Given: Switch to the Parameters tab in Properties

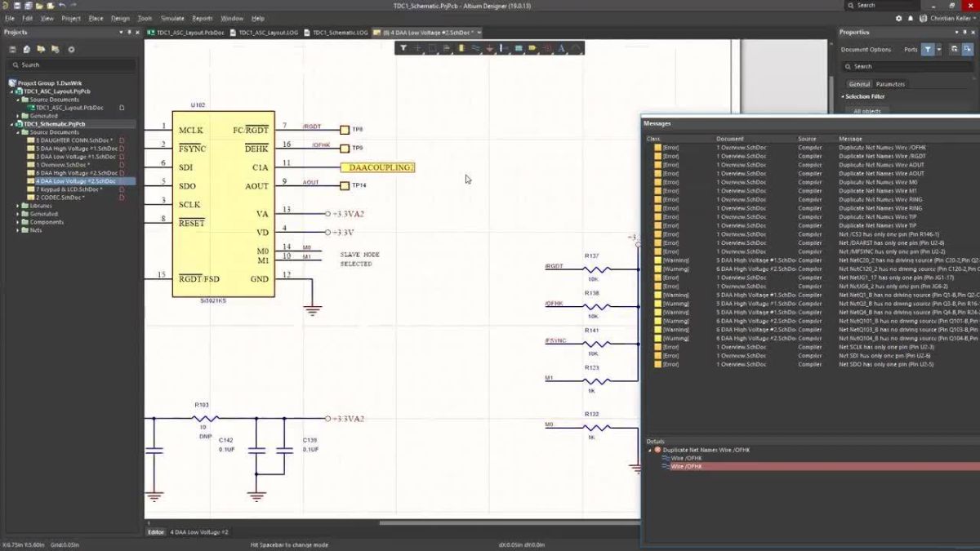Looking at the screenshot, I should coord(890,84).
